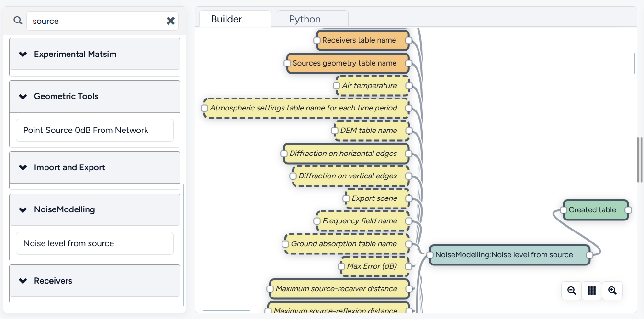Click output port of Noise level from source node
Image resolution: width=644 pixels, height=319 pixels.
coord(589,255)
